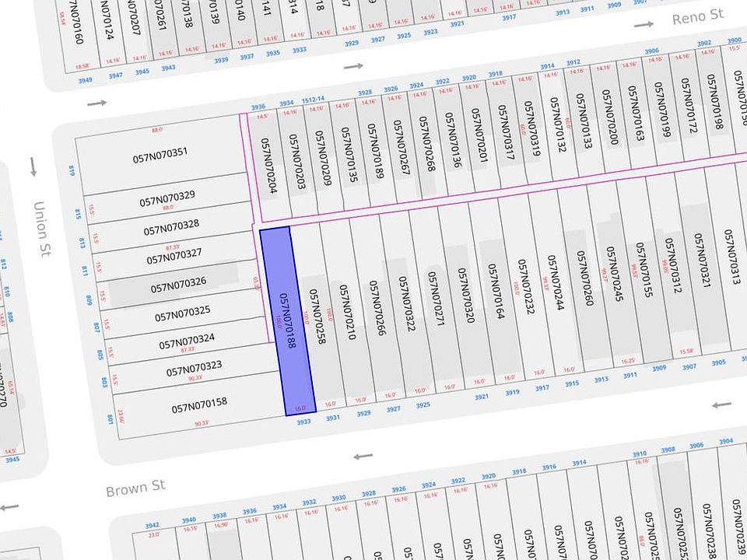This screenshot has width=747, height=560.
Task: Select parcel 057N070320
Action: [x=466, y=296]
